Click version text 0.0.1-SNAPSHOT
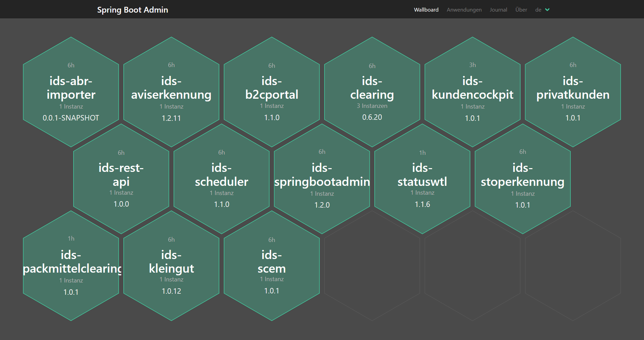The width and height of the screenshot is (644, 340). [x=71, y=118]
